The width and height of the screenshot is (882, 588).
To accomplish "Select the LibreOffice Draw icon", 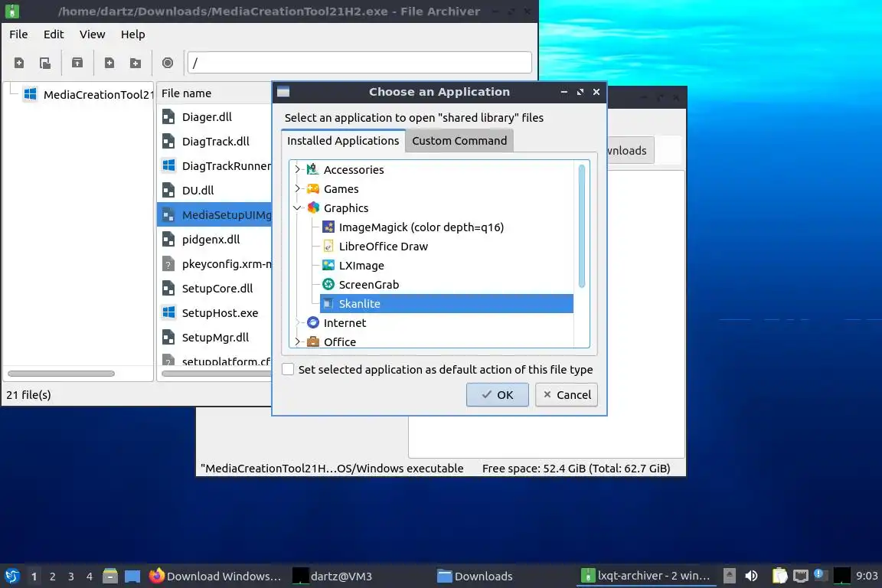I will 328,246.
